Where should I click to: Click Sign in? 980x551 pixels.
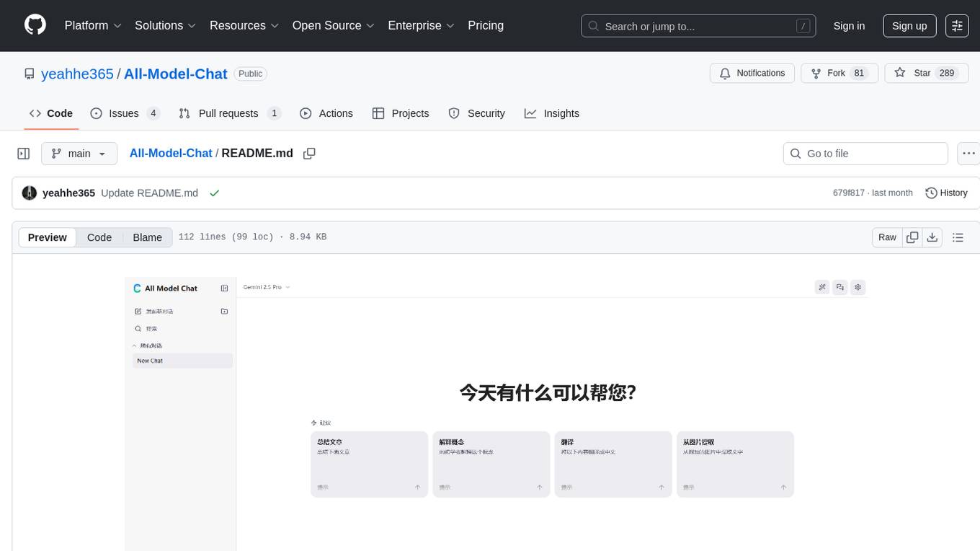849,26
